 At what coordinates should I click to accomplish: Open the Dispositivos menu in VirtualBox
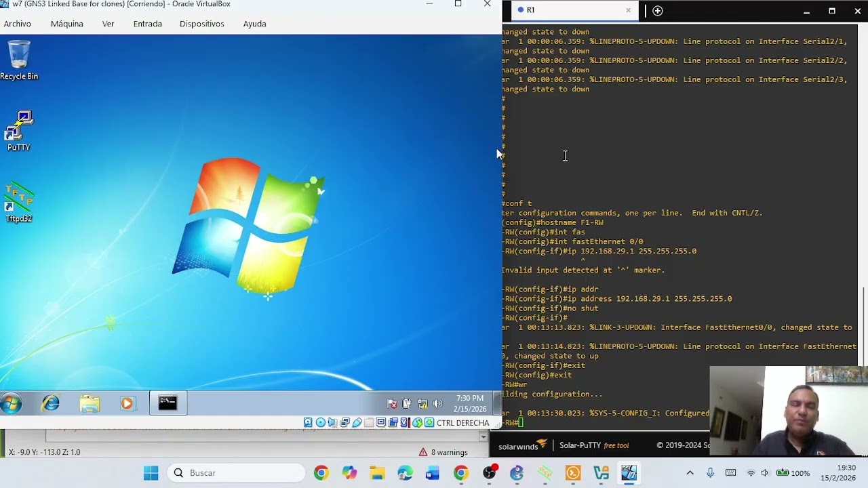tap(202, 24)
